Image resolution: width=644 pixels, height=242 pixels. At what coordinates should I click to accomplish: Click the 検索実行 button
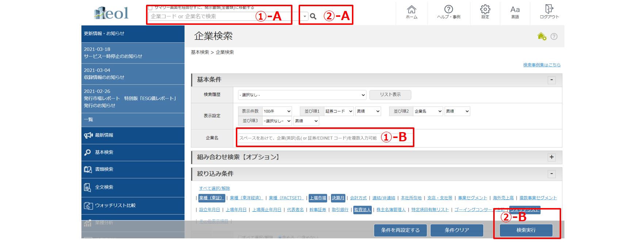pyautogui.click(x=526, y=230)
